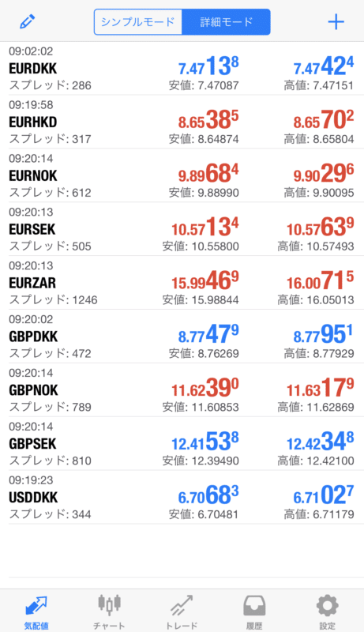Select the EURHKD symbol row
The height and width of the screenshot is (632, 364).
pyautogui.click(x=182, y=122)
